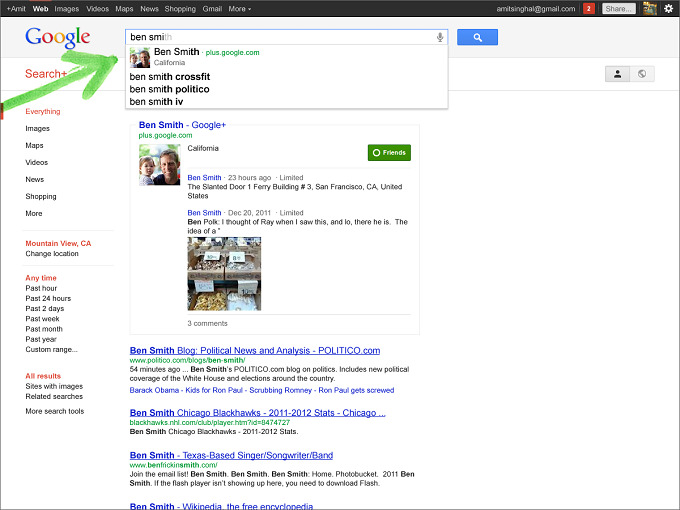Select Web in the top bar

click(40, 9)
